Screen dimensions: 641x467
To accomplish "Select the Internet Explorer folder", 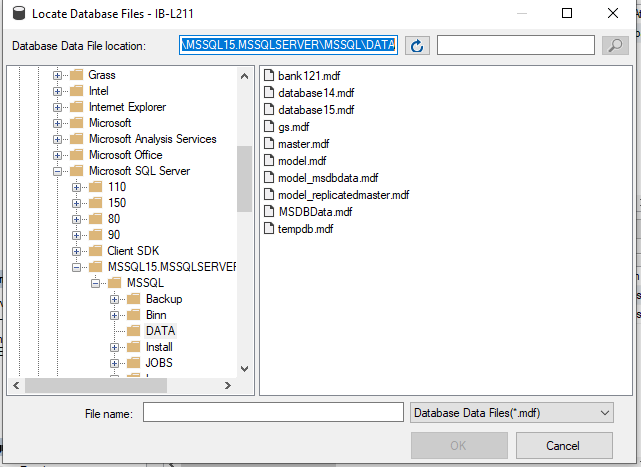I will click(x=127, y=107).
